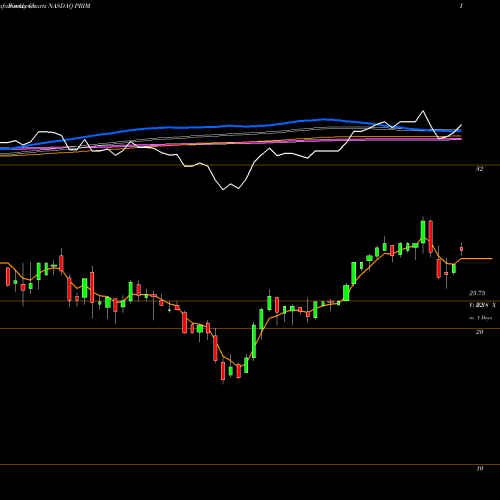This screenshot has height=500, width=500.
Task: Select the latest small red candlestick
Action: [461, 249]
